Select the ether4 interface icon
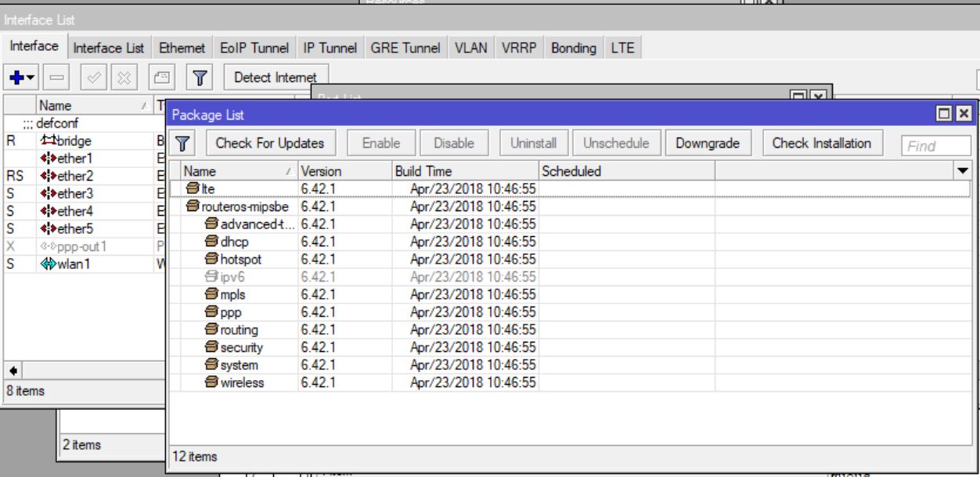Viewport: 980px width, 477px height. click(x=48, y=211)
